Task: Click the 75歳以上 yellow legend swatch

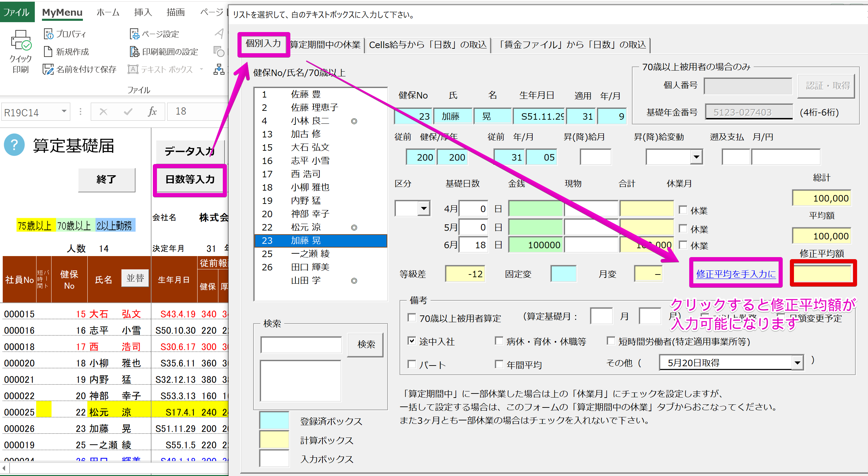Action: 35,225
